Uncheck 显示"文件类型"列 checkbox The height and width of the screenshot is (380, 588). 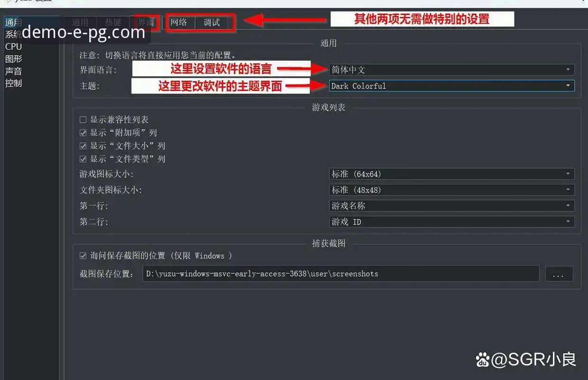[x=83, y=159]
